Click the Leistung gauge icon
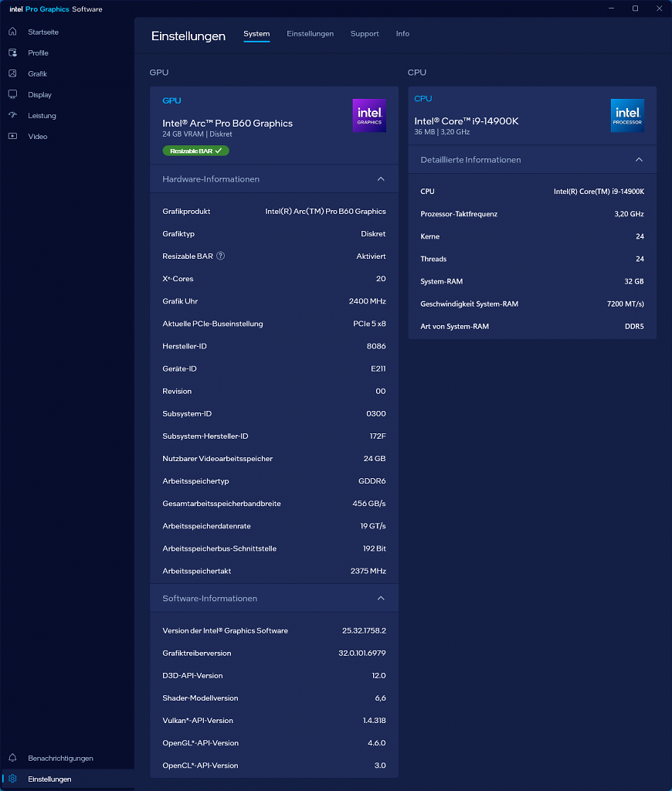 (x=12, y=115)
